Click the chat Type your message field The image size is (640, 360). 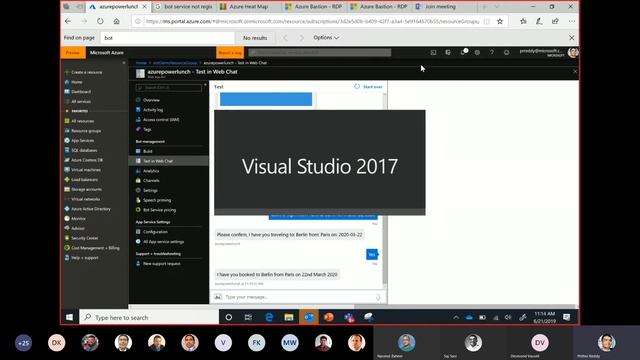click(x=299, y=297)
